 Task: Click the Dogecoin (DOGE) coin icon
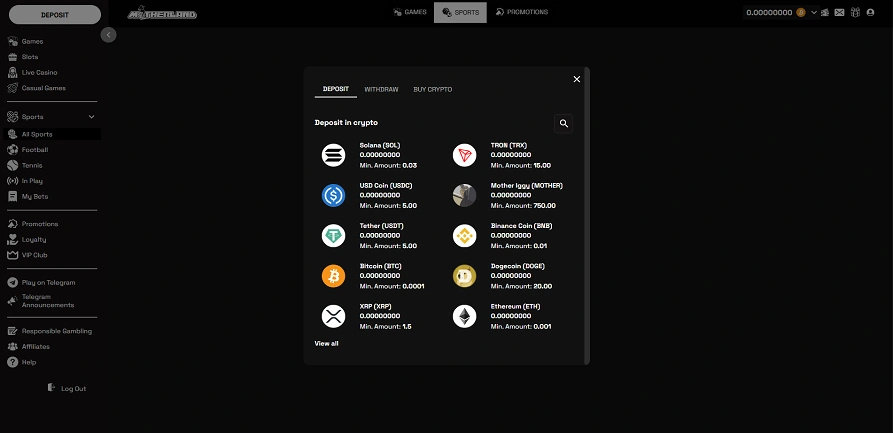pos(464,276)
